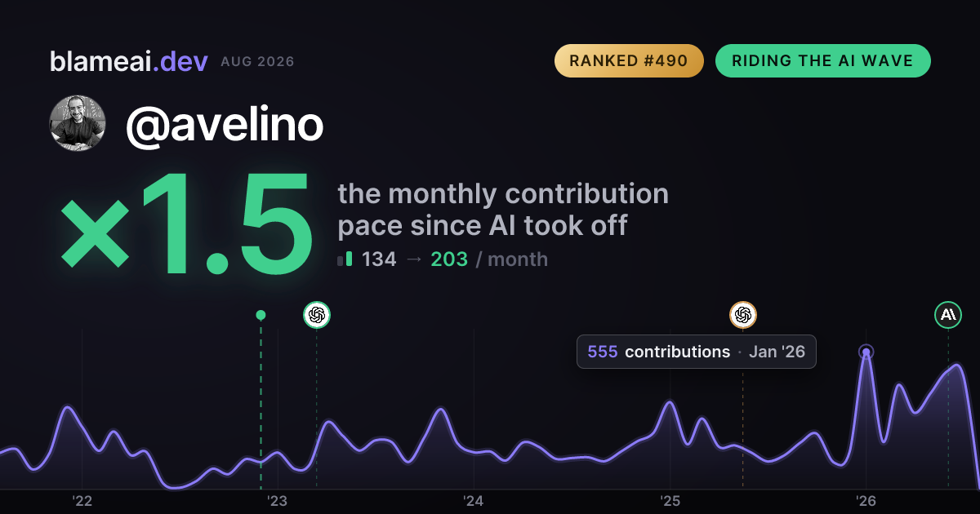Viewport: 980px width, 514px height.
Task: Select the '26 axis label
Action: 866,501
